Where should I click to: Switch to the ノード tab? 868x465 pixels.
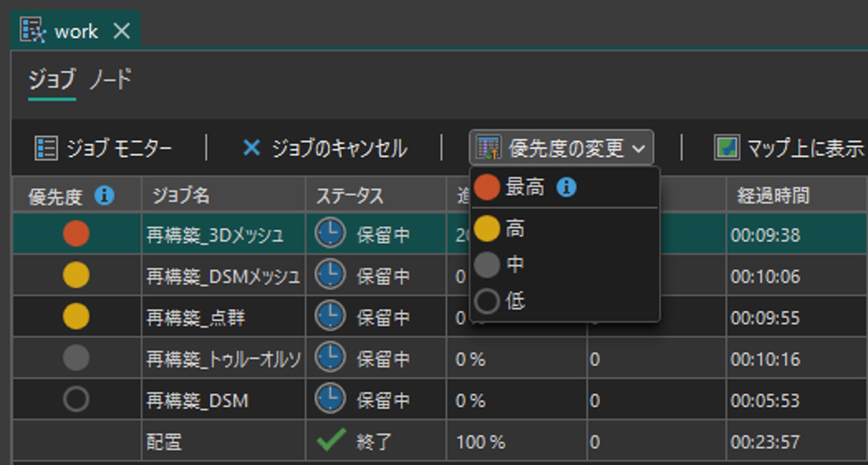coord(110,79)
